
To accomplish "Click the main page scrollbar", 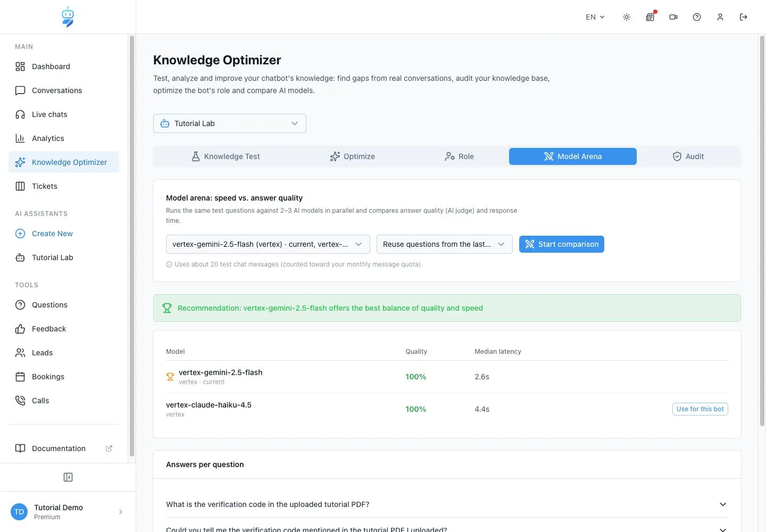I will pos(762,230).
